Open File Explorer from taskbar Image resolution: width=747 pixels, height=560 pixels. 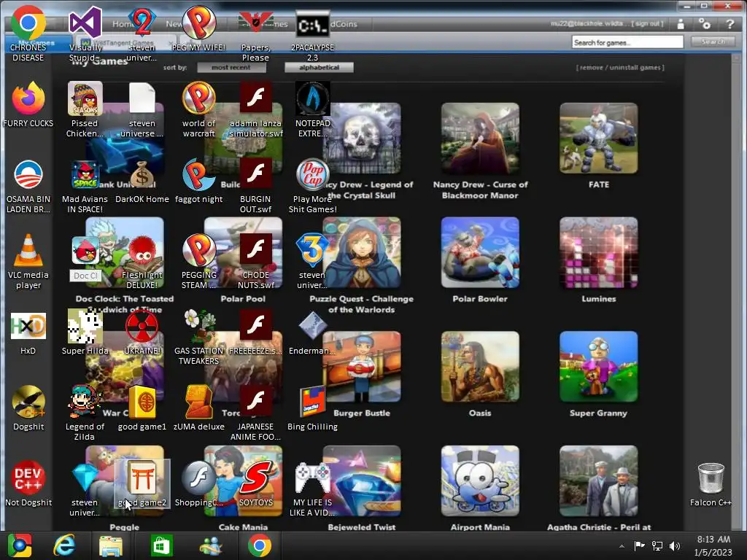point(111,545)
